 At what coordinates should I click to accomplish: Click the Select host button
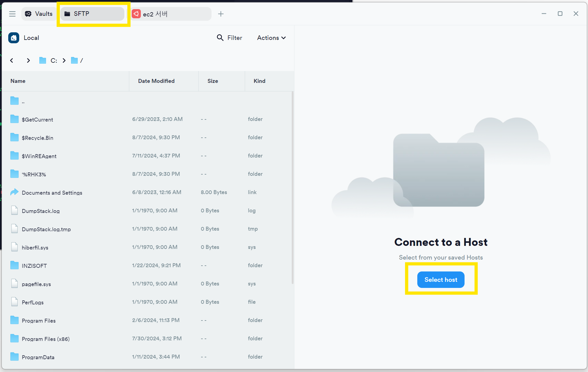[440, 280]
